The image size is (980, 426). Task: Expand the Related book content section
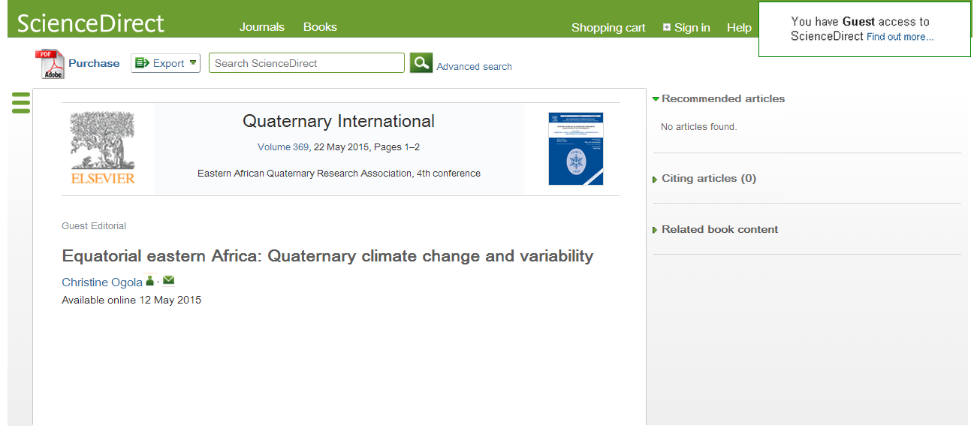tap(719, 229)
